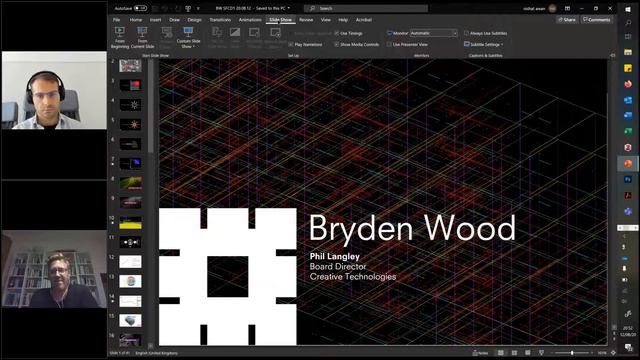Toggle the AutoSave switch
Image resolution: width=640 pixels, height=360 pixels.
(x=140, y=8)
